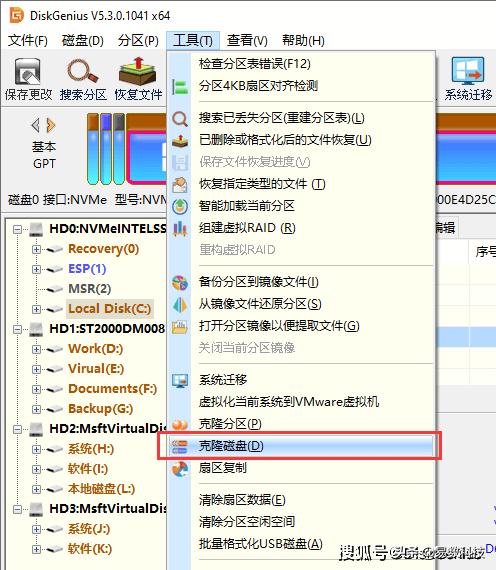Click the HD1 ST2000DM008 disk drive icon
Image resolution: width=496 pixels, height=570 pixels.
pos(36,329)
